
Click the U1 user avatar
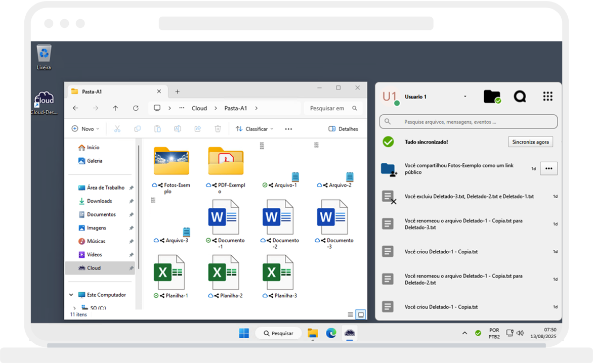(390, 97)
